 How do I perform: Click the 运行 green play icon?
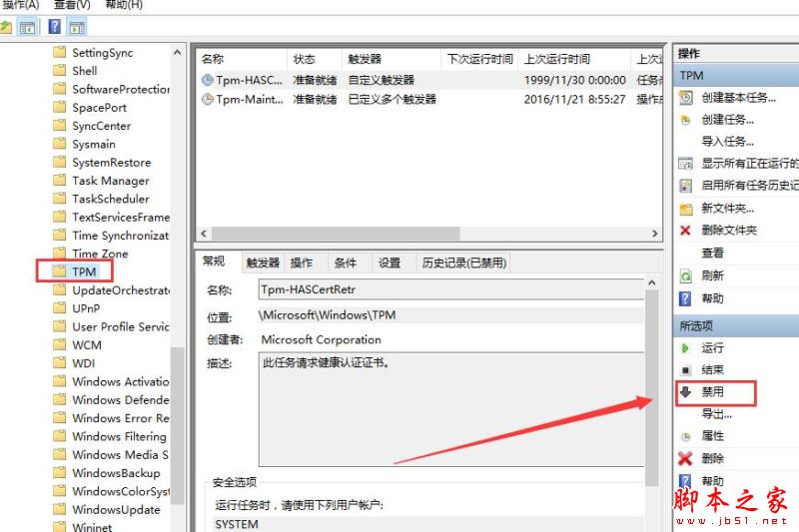686,348
